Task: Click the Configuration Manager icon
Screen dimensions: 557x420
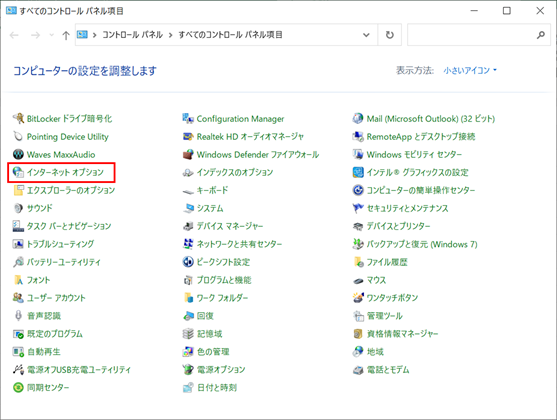Action: click(x=188, y=118)
